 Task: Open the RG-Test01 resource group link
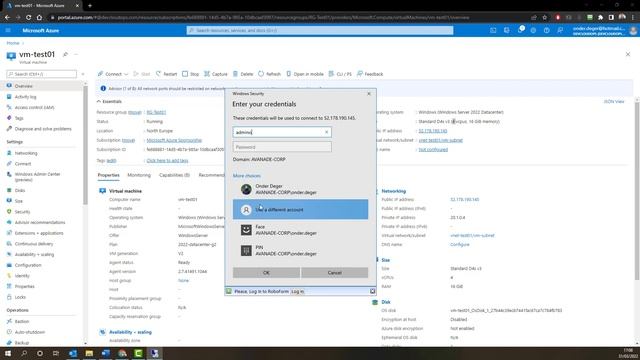pos(156,112)
